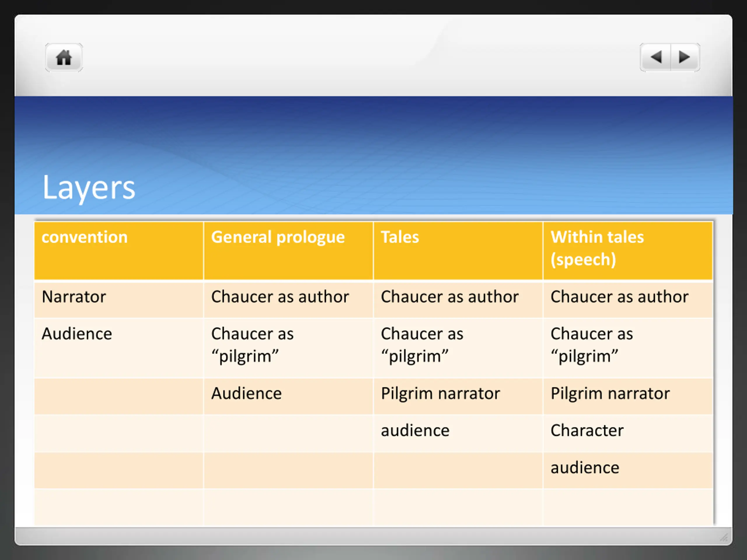Click 'Pilgrim narrator' in Within tales column

(610, 393)
